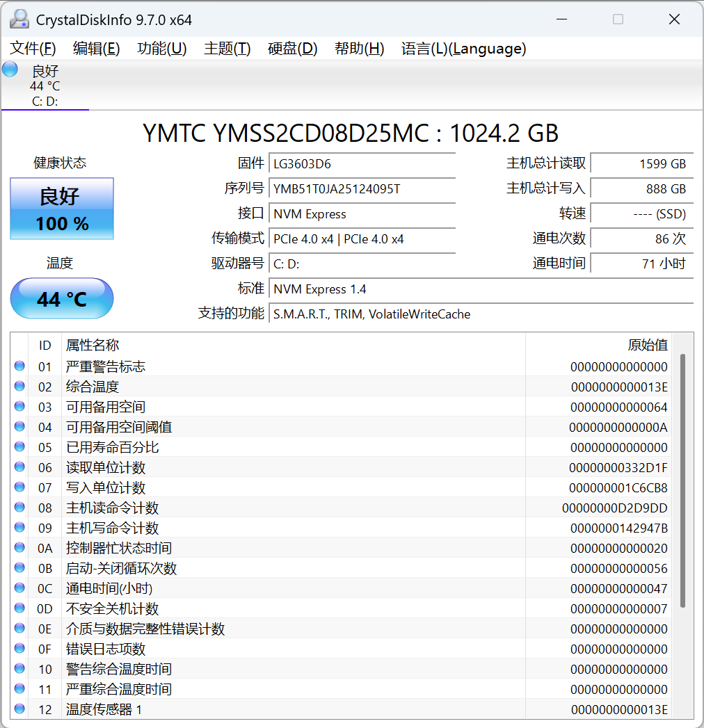Click the power on count value 86 次
The height and width of the screenshot is (728, 704).
tap(642, 239)
